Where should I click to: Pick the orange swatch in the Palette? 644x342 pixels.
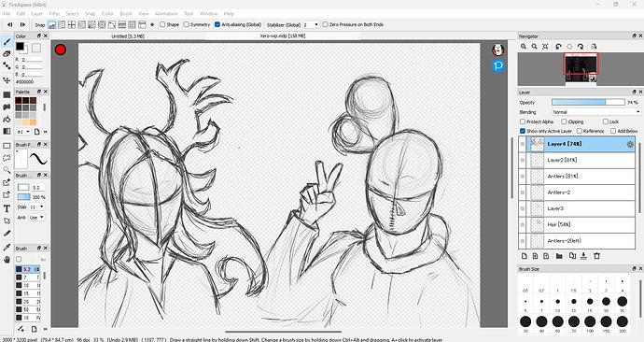33,122
